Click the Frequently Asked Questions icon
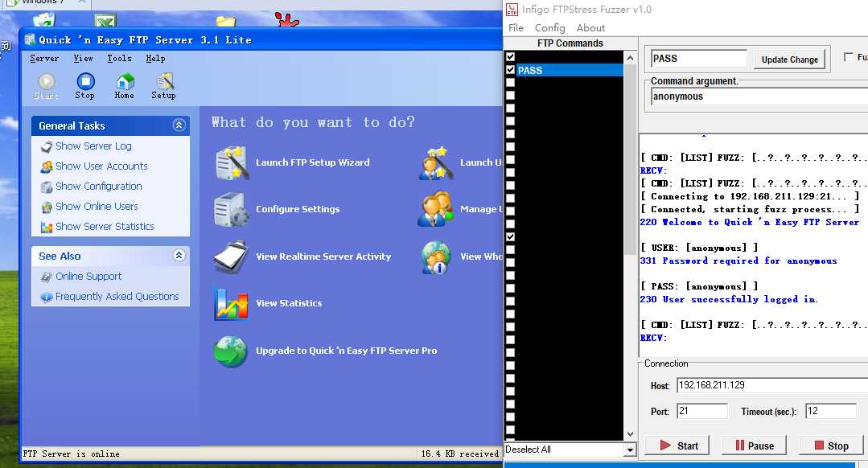The height and width of the screenshot is (468, 868). [x=47, y=297]
